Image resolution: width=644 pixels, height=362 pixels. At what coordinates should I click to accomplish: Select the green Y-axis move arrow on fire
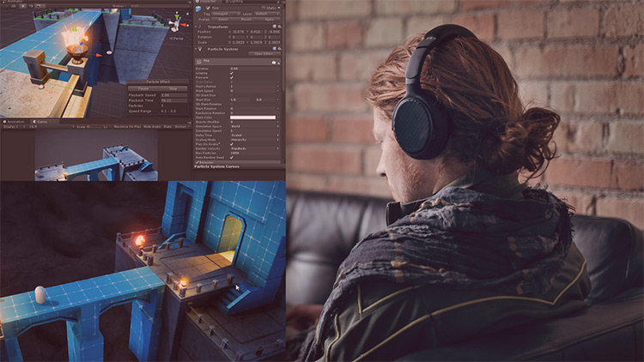tap(75, 28)
